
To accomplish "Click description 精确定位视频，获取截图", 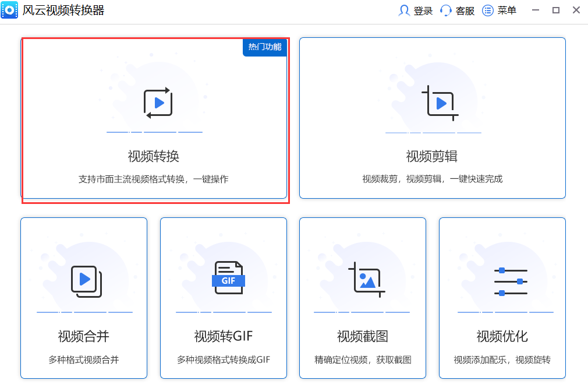I will coord(363,360).
